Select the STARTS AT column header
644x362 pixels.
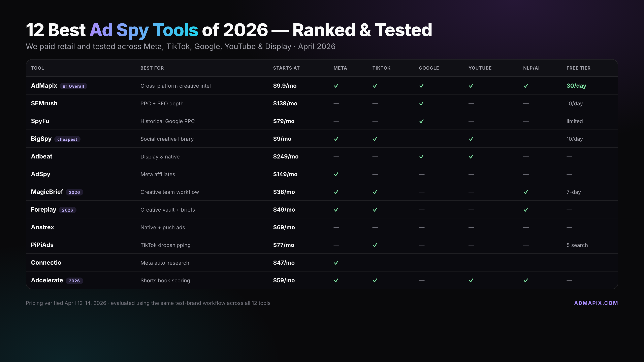pos(286,68)
